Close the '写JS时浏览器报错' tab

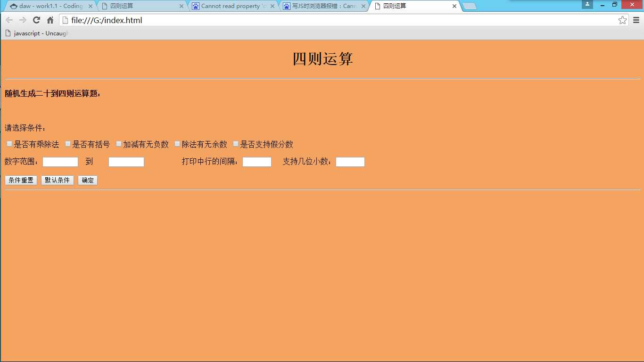pos(363,6)
